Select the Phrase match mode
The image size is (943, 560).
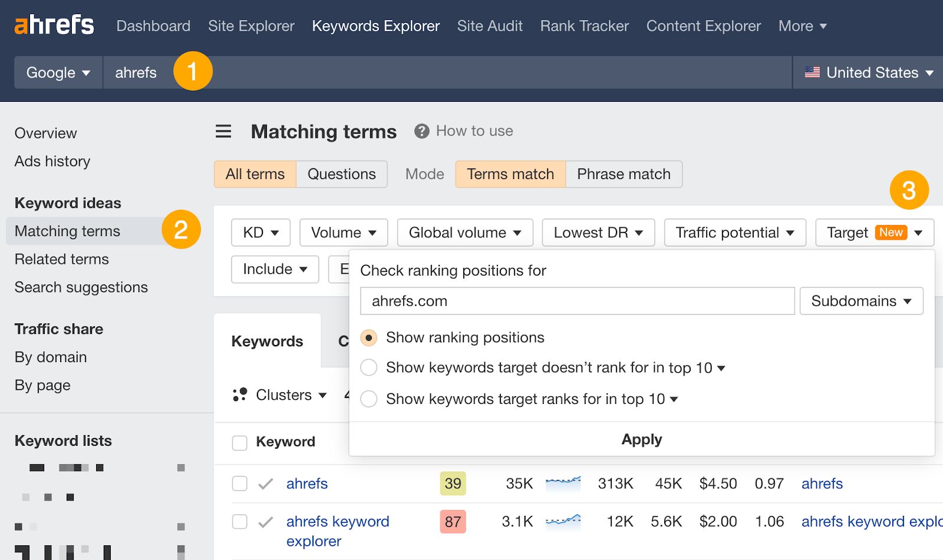pyautogui.click(x=623, y=174)
